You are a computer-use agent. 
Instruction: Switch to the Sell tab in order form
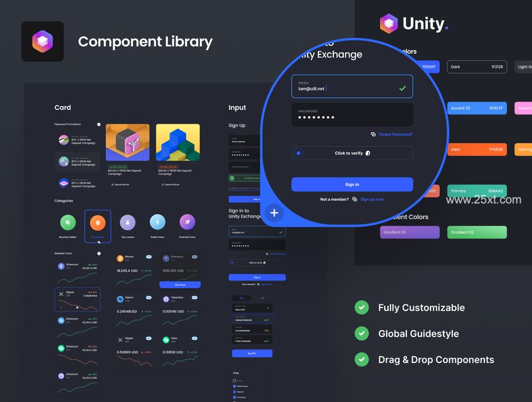click(262, 298)
